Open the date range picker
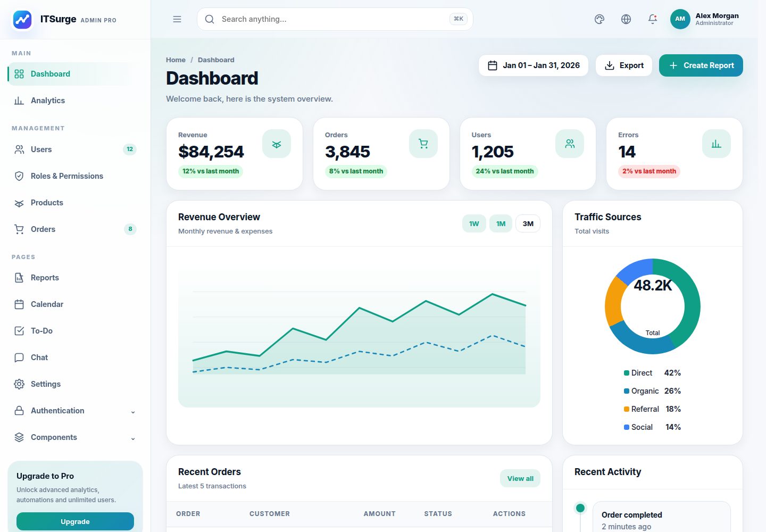The image size is (766, 532). [x=534, y=65]
